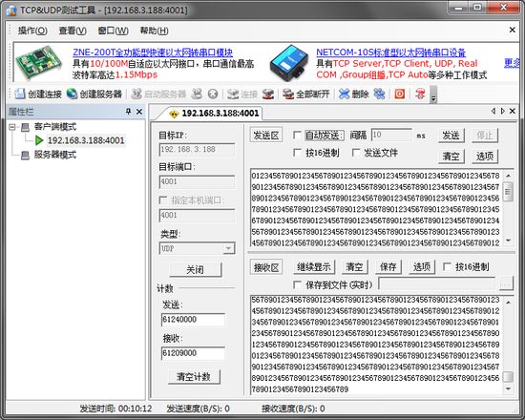This screenshot has width=525, height=420.
Task: Open the 帮助(H) menu
Action: pos(154,31)
